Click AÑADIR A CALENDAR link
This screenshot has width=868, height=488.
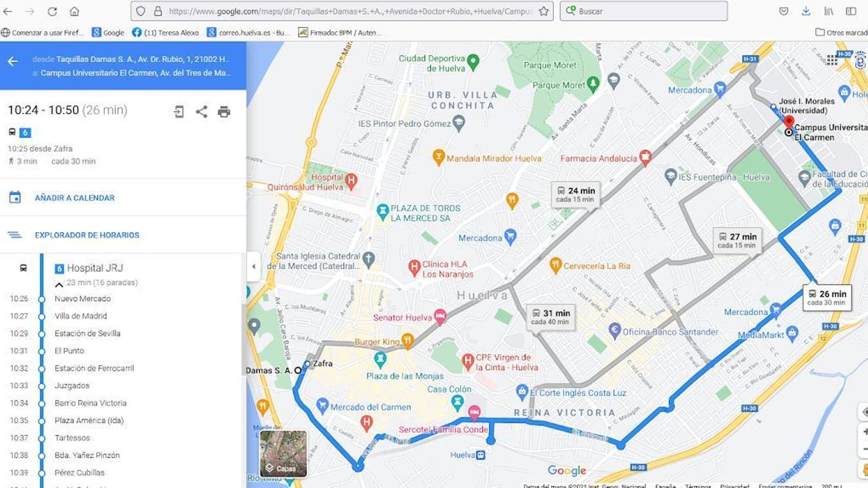click(x=74, y=198)
